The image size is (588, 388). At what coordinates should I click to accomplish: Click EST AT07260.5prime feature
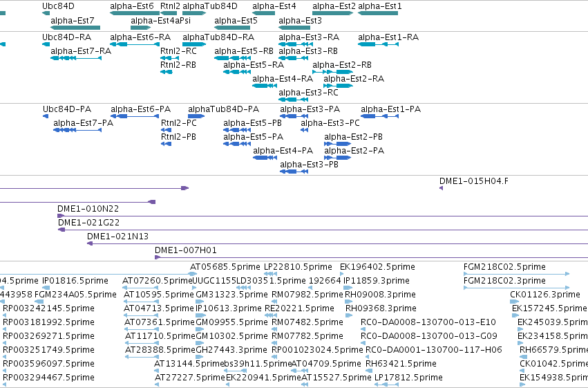(140, 288)
